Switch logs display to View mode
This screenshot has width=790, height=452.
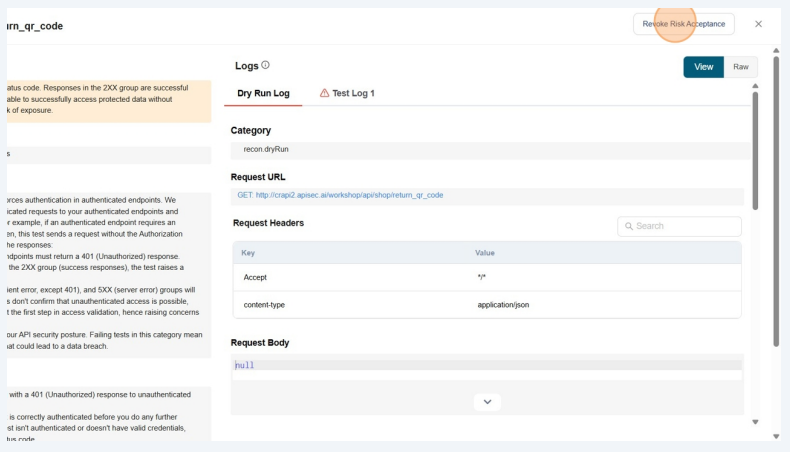coord(703,67)
